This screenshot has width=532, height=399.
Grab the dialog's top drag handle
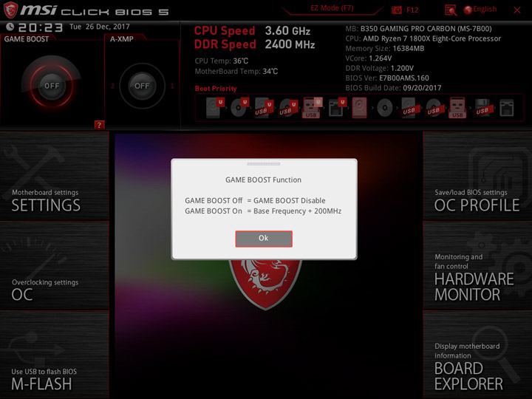click(264, 164)
